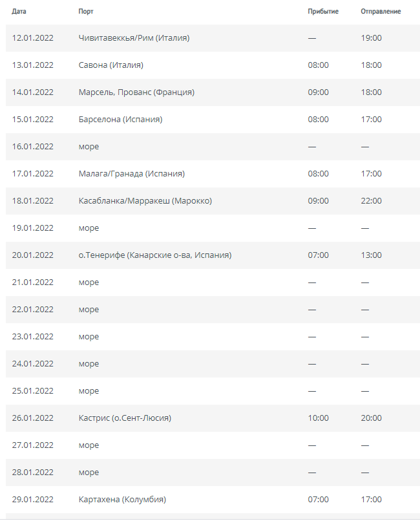Viewport: 420px width, 521px height.
Task: Select the Картахена (Колумбия) port
Action: coord(122,500)
